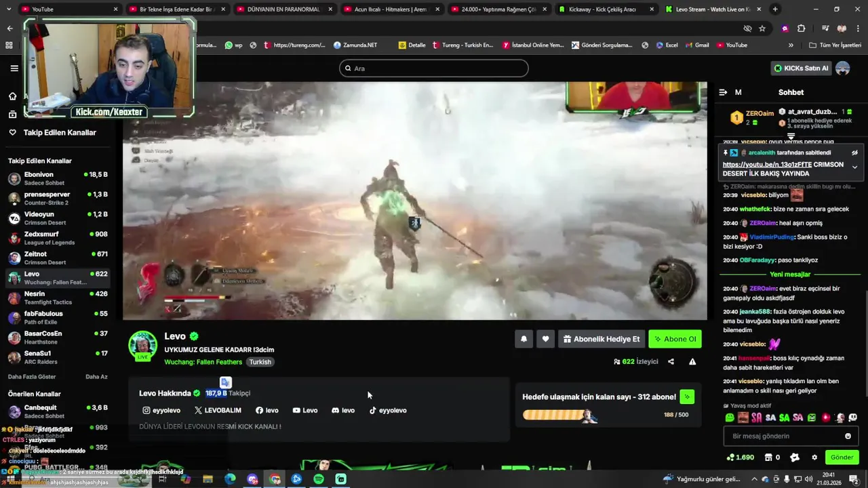Click the share icon next to viewer count
The height and width of the screenshot is (488, 868).
click(x=671, y=362)
